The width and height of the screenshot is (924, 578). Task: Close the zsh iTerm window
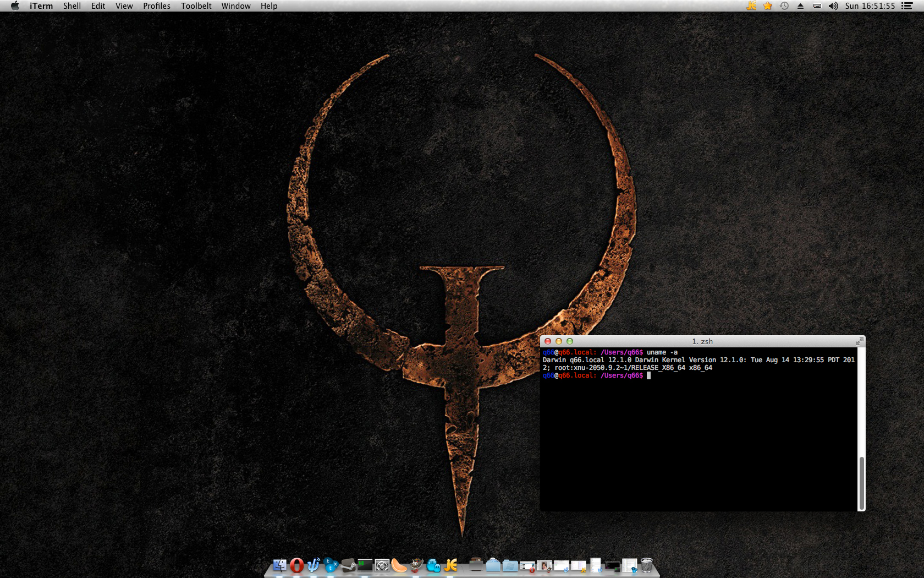548,341
